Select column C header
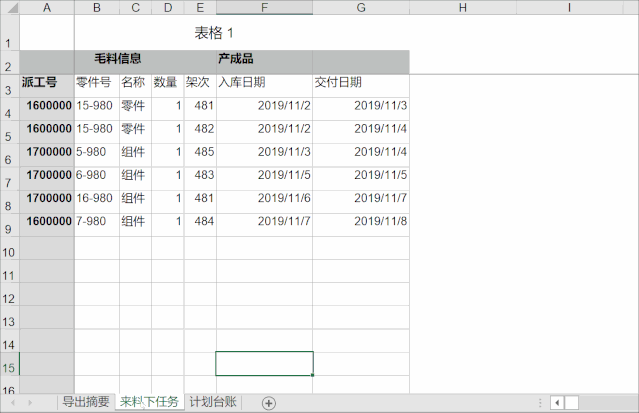 [x=135, y=7]
